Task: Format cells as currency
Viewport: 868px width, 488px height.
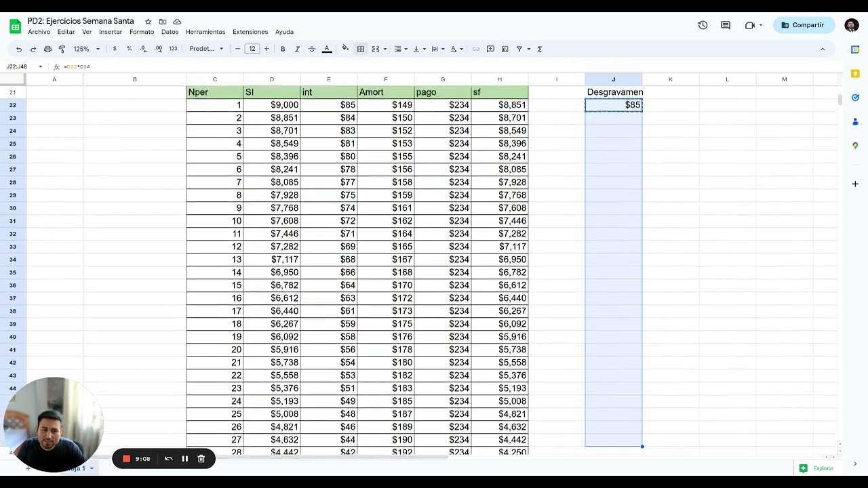Action: point(115,49)
